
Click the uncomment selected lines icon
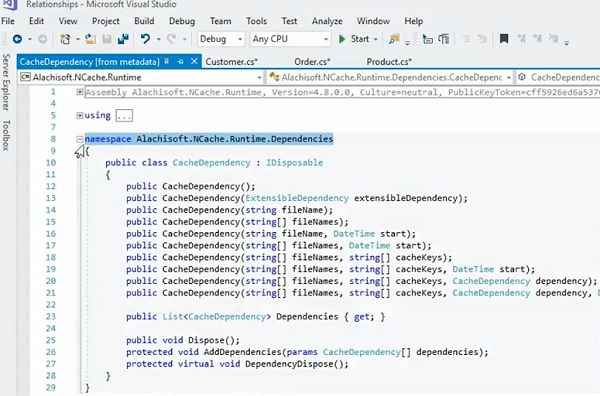[482, 39]
